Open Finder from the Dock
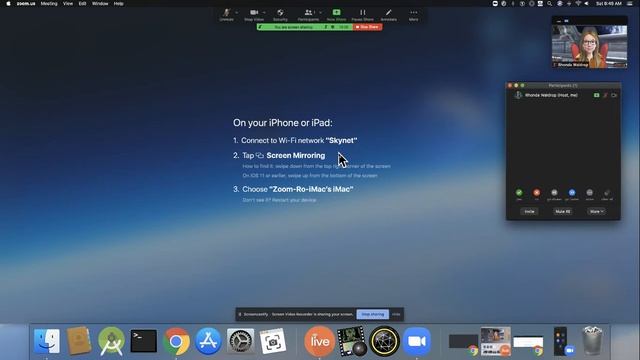This screenshot has height=360, width=640. pyautogui.click(x=47, y=341)
